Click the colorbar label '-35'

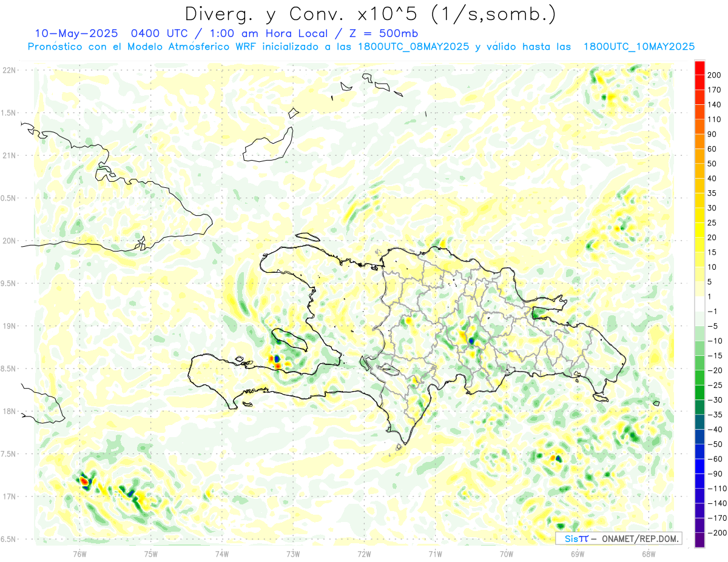tap(715, 415)
